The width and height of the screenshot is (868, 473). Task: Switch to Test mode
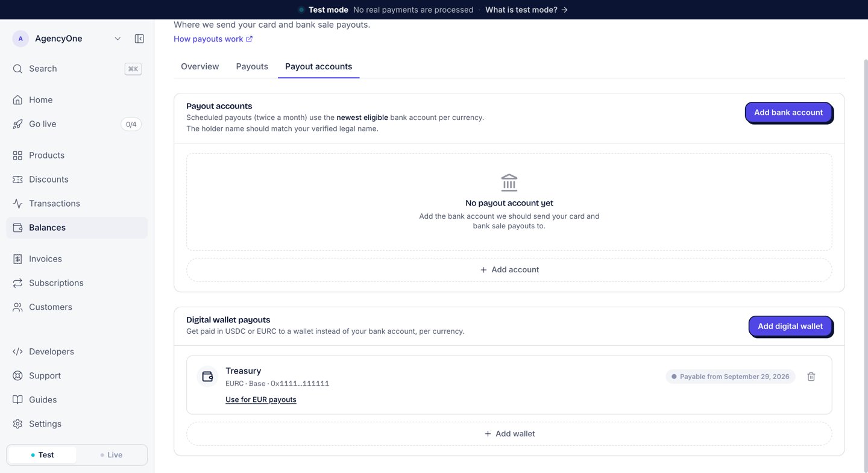click(42, 455)
